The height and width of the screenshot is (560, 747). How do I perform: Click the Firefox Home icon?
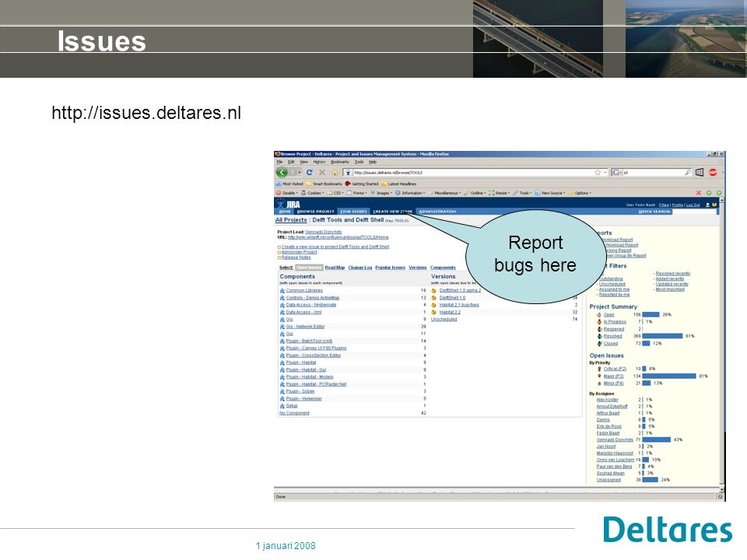[x=335, y=173]
